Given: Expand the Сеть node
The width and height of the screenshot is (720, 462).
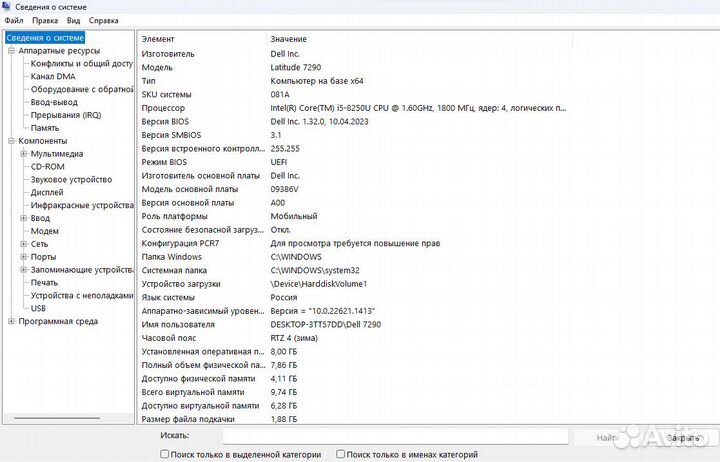Looking at the screenshot, I should (23, 243).
